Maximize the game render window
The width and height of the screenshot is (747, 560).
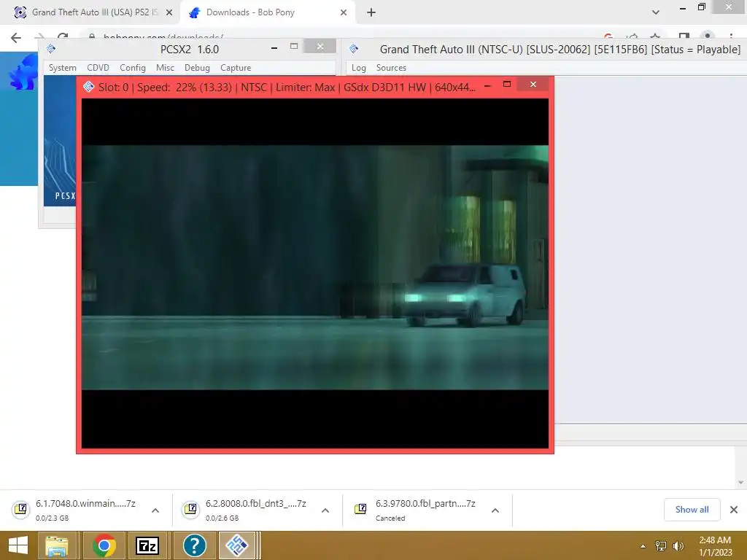pyautogui.click(x=507, y=85)
